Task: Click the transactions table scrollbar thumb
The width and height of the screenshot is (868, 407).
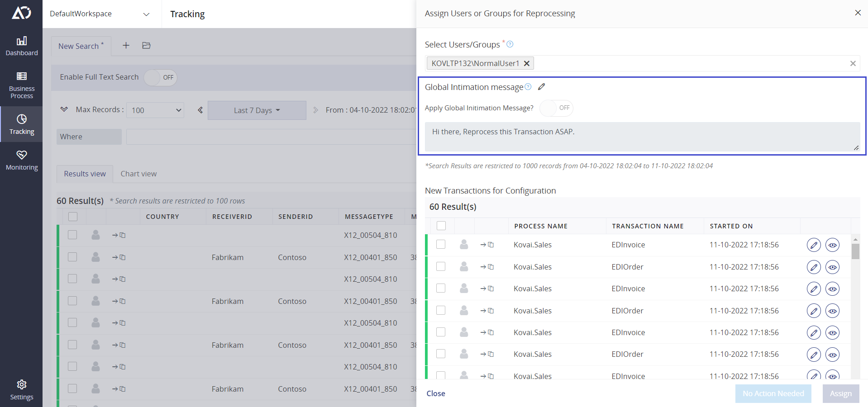Action: (x=855, y=251)
